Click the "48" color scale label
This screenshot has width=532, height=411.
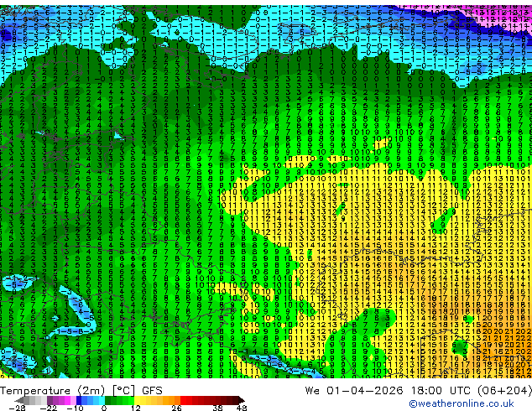tap(242, 408)
